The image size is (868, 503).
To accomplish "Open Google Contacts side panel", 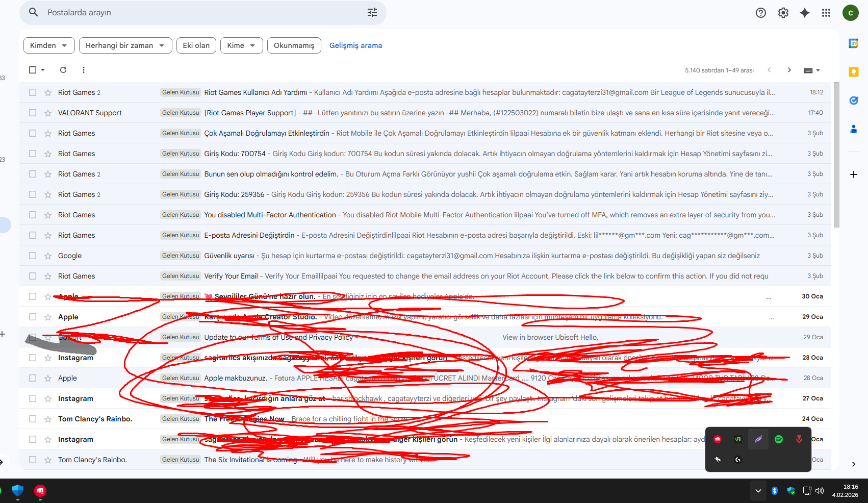I will pyautogui.click(x=854, y=129).
